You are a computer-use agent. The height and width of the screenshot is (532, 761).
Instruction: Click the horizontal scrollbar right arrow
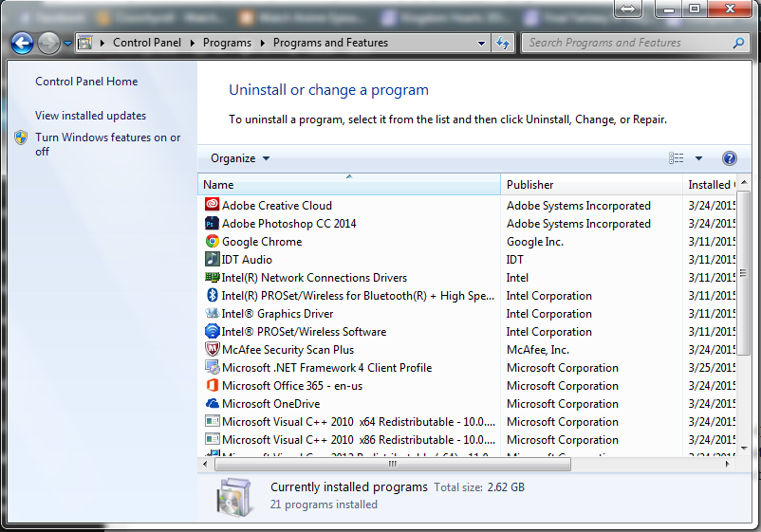727,464
